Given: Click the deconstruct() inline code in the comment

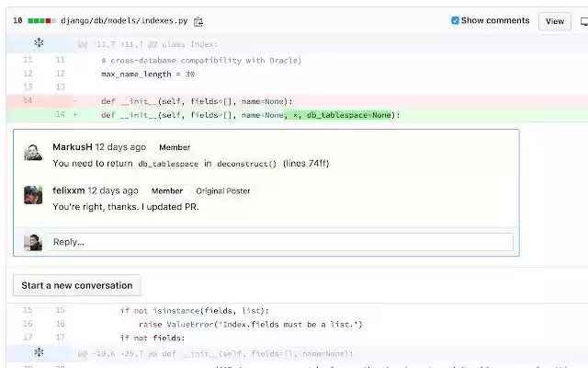Looking at the screenshot, I should [246, 164].
